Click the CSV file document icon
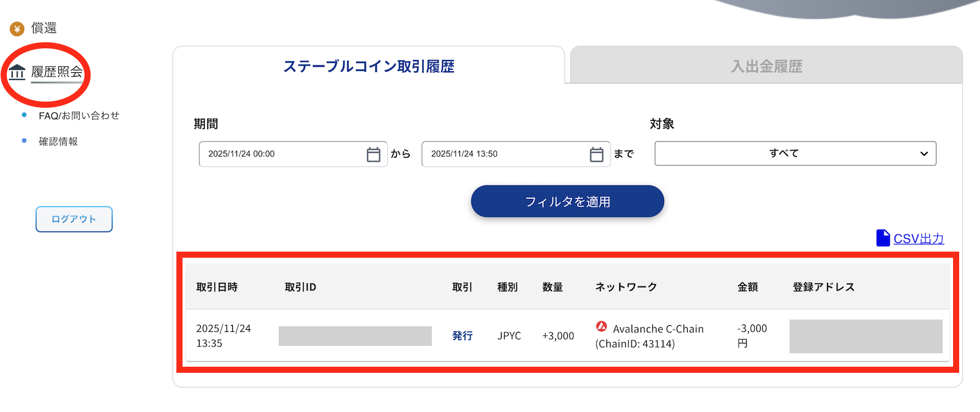The image size is (980, 412). click(883, 238)
